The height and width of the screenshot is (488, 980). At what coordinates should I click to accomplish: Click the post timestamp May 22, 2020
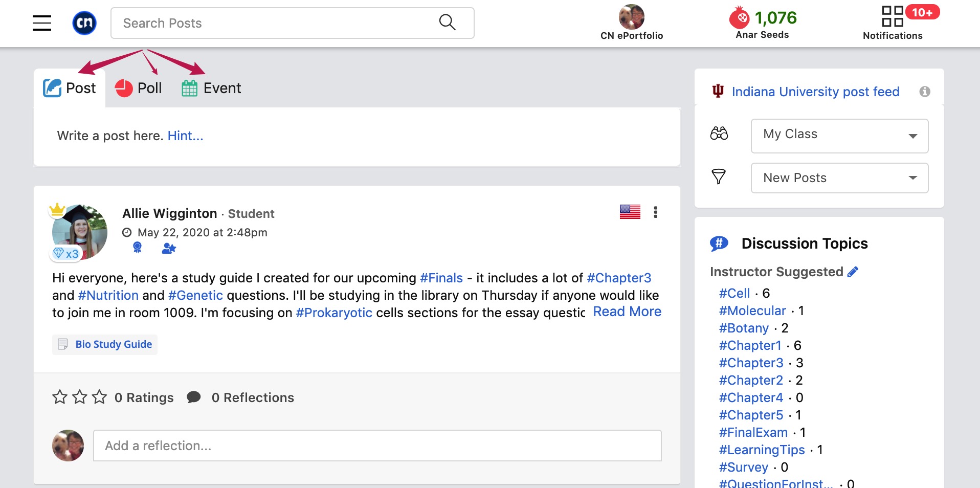202,232
